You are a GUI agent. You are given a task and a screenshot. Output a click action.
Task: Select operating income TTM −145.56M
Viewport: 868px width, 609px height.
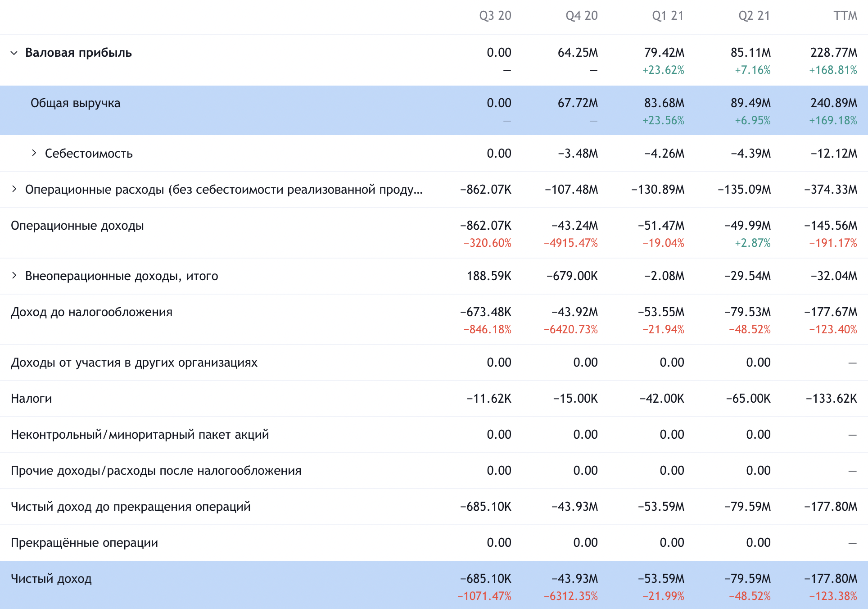pyautogui.click(x=831, y=226)
